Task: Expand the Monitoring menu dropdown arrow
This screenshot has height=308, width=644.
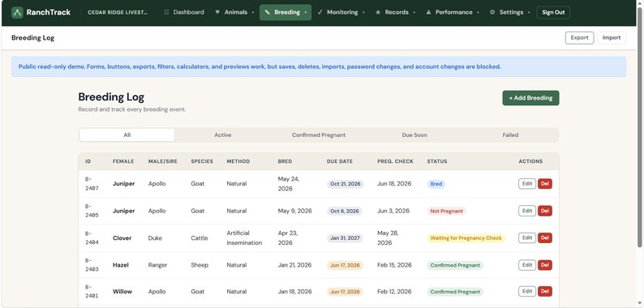Action: (x=363, y=13)
